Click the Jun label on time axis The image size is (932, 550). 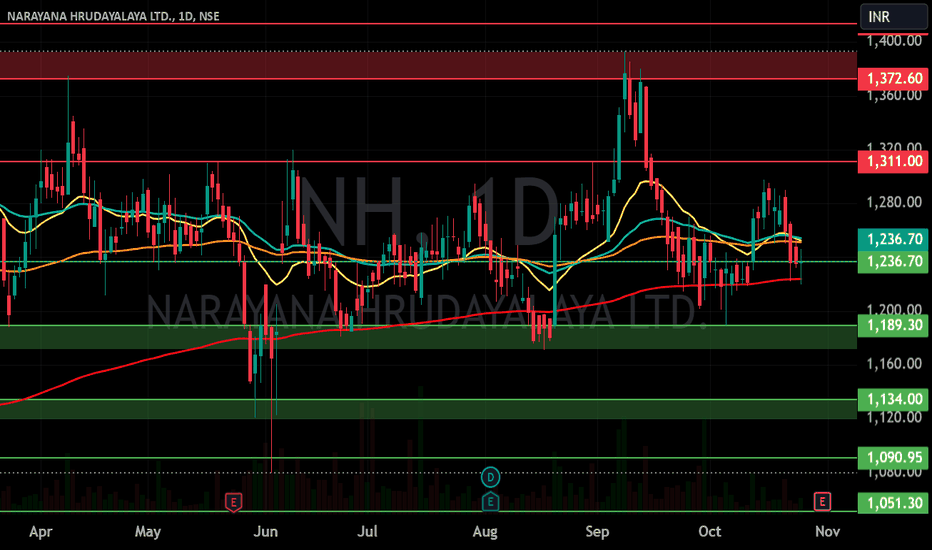266,532
